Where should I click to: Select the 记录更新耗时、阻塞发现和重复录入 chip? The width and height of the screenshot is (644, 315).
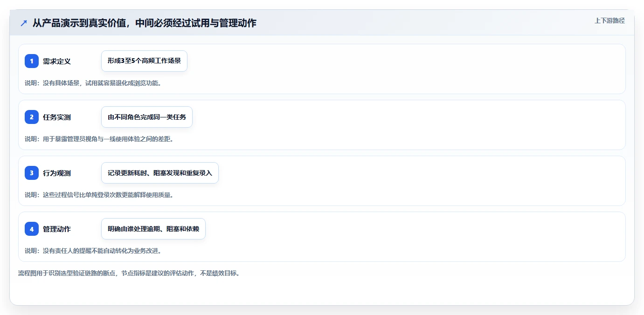[x=160, y=173]
